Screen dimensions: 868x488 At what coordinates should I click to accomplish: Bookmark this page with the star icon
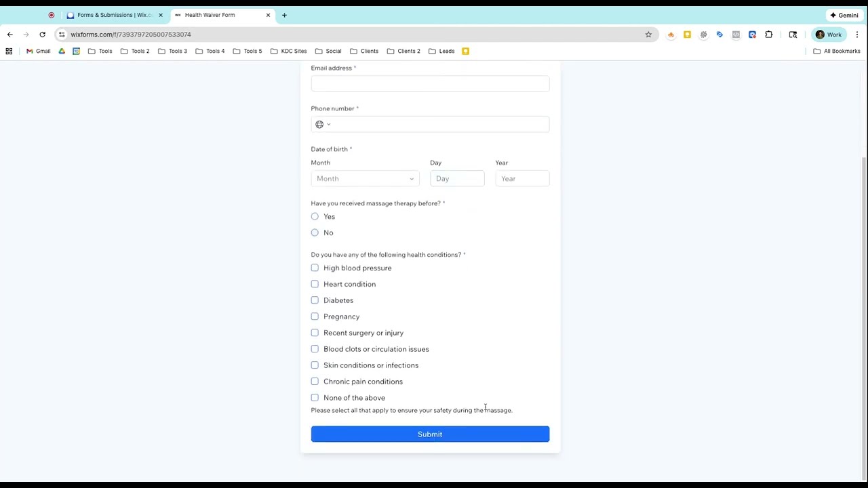[x=648, y=35]
